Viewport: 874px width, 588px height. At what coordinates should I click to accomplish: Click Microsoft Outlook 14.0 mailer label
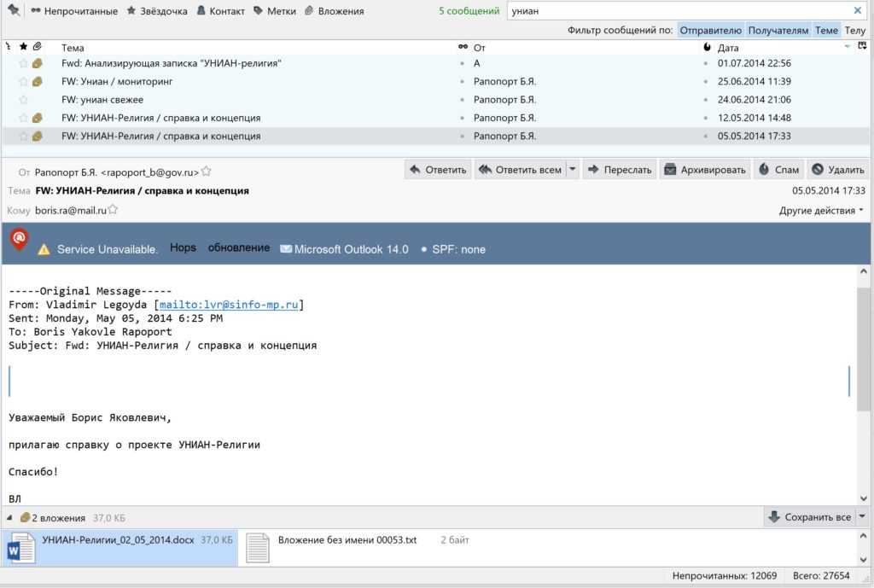[x=345, y=249]
